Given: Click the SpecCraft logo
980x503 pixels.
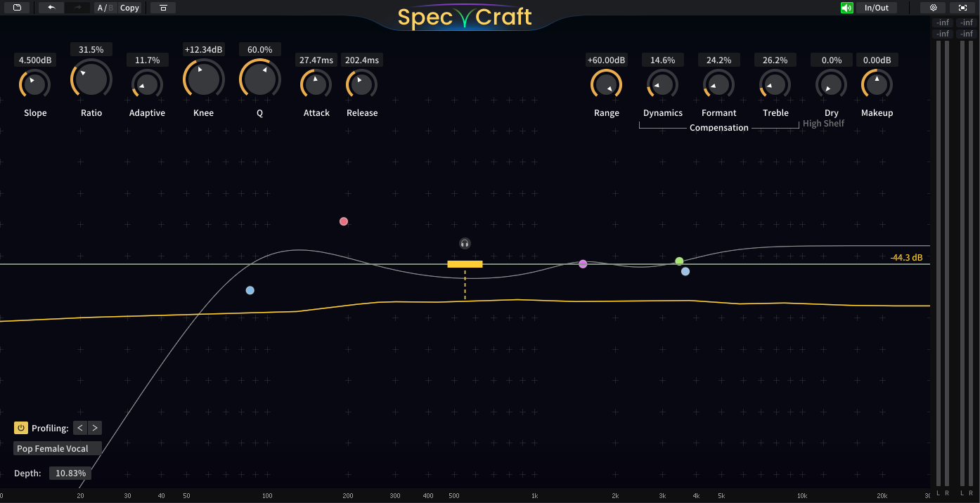Looking at the screenshot, I should (x=465, y=17).
